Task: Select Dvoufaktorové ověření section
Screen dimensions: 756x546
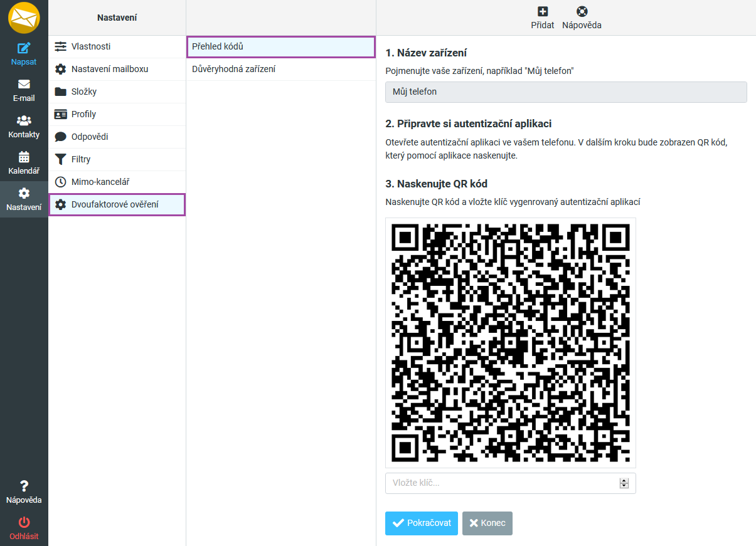Action: pyautogui.click(x=117, y=204)
